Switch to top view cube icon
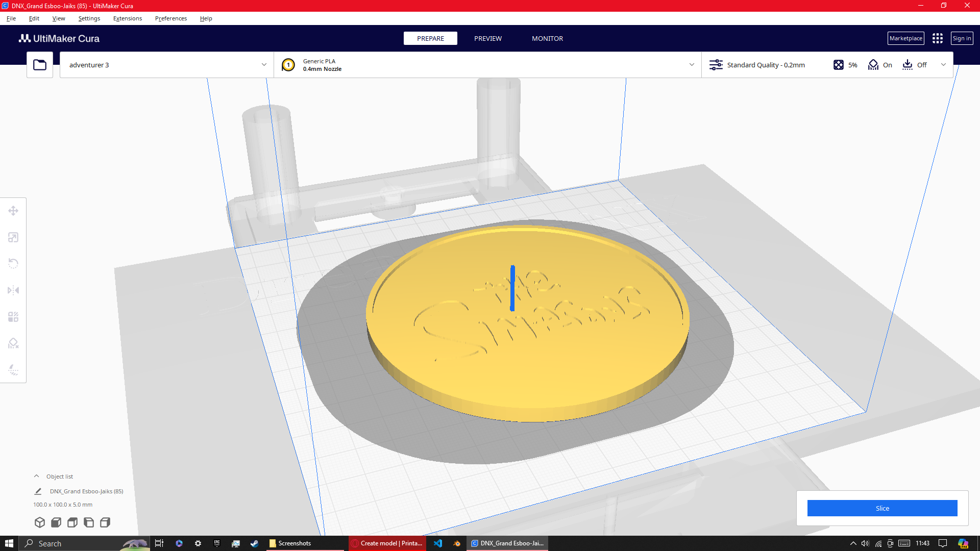 pyautogui.click(x=72, y=522)
